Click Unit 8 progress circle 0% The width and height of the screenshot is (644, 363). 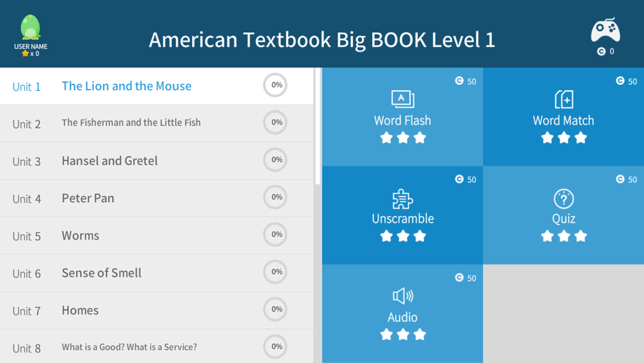[275, 347]
